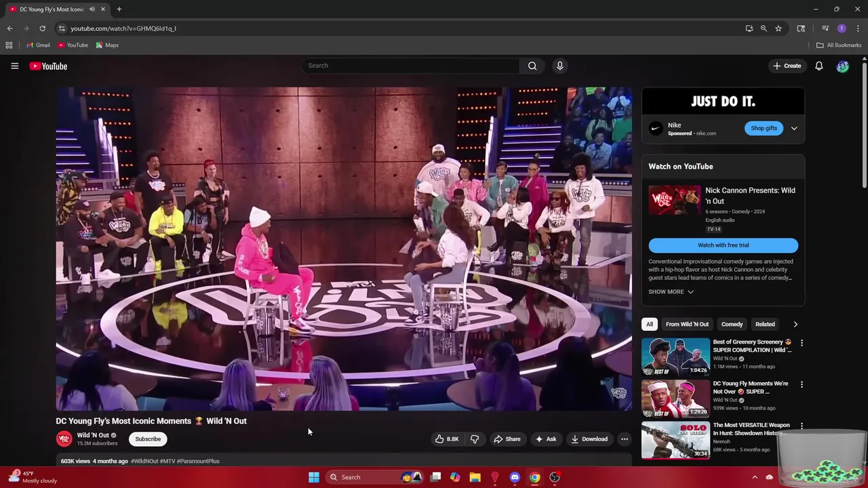Select the All filter chip
This screenshot has width=868, height=488.
click(x=650, y=324)
